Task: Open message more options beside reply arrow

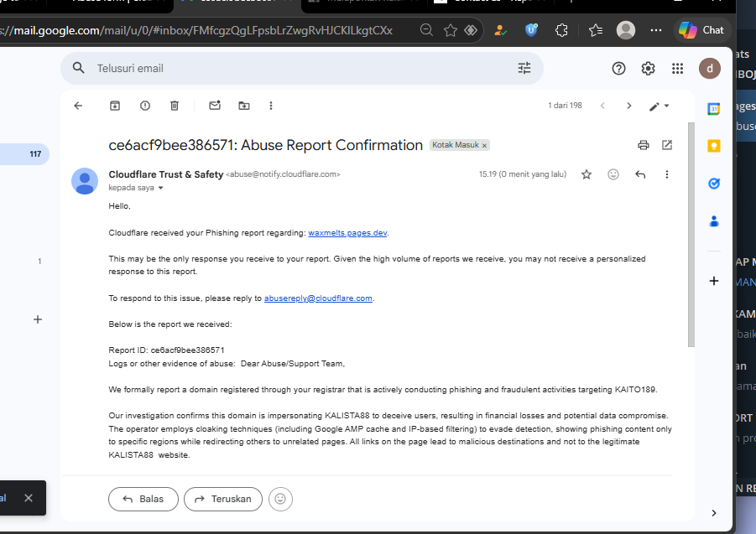Action: point(667,174)
